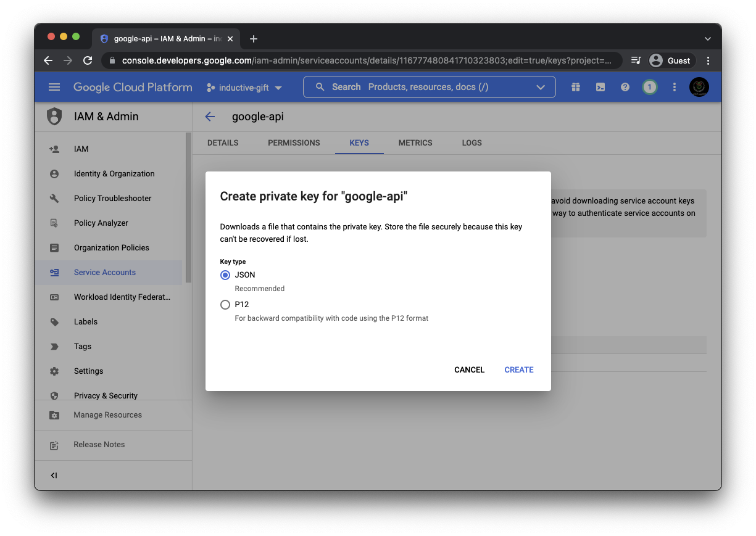This screenshot has height=536, width=756.
Task: Open notifications badge showing 1
Action: [x=649, y=88]
